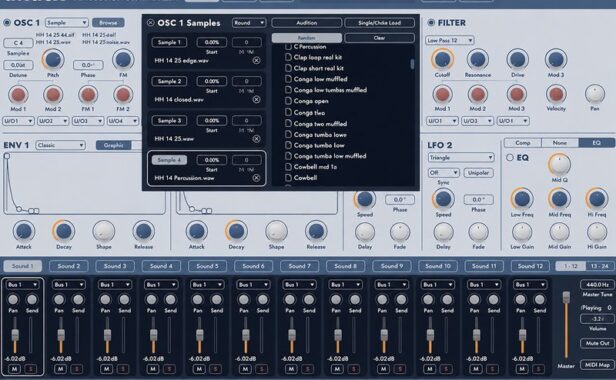Remove HH 14 25.wav from Sample 3

(256, 139)
